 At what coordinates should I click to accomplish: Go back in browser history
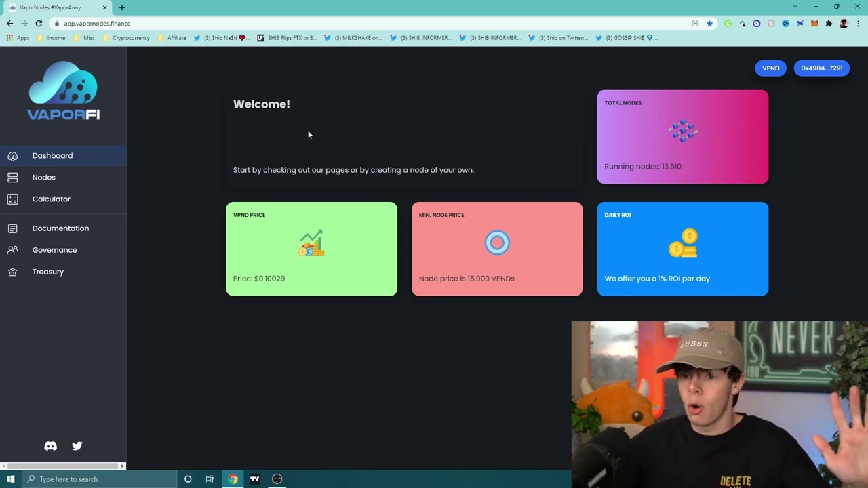click(9, 24)
